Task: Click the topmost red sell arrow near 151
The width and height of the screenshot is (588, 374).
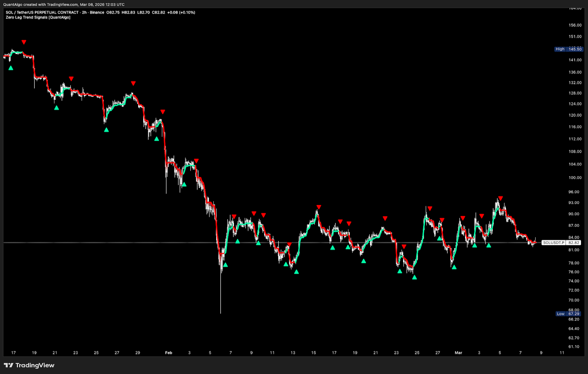Action: 24,42
